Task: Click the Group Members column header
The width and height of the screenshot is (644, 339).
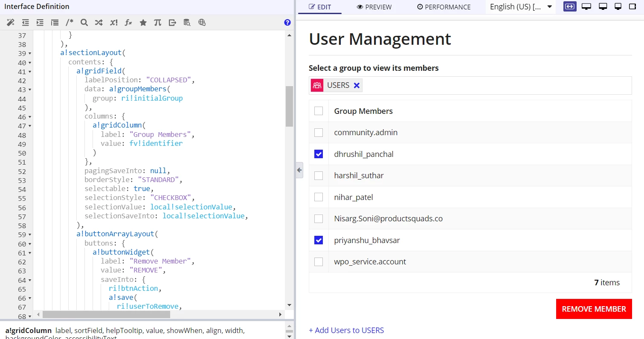Action: point(363,111)
